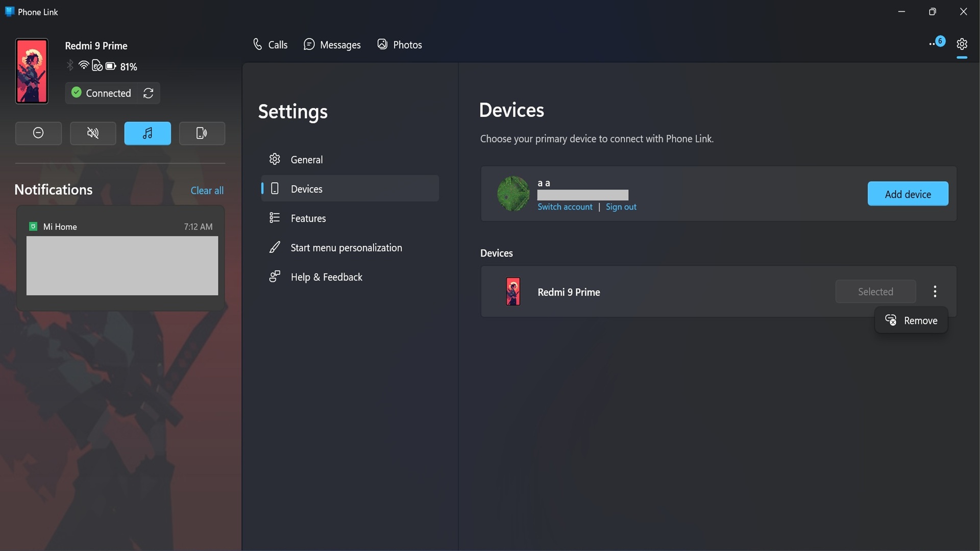Image resolution: width=980 pixels, height=551 pixels.
Task: Click the phone's Bluetooth status icon
Action: point(70,66)
